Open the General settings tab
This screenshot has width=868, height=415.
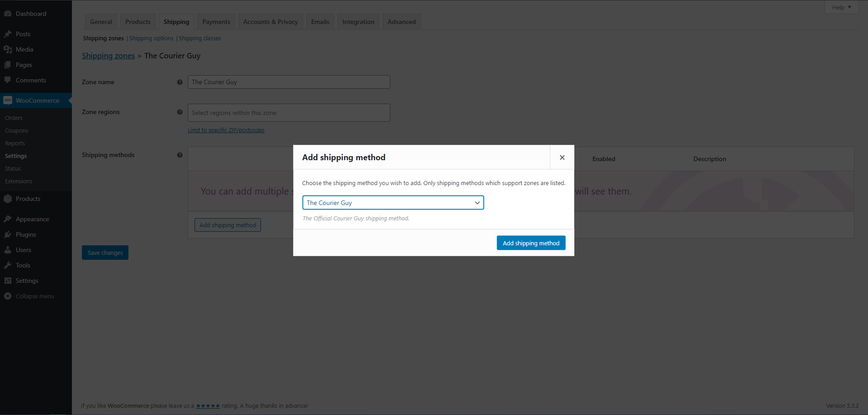[101, 22]
